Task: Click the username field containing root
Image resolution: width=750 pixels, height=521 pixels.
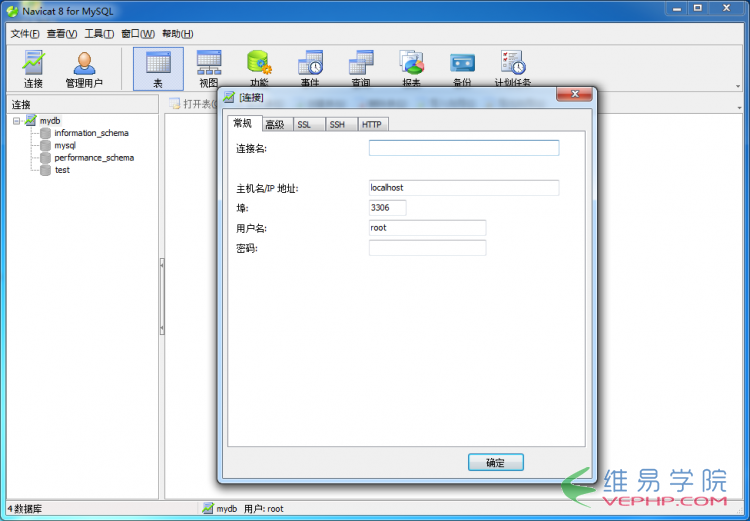Action: pos(428,228)
